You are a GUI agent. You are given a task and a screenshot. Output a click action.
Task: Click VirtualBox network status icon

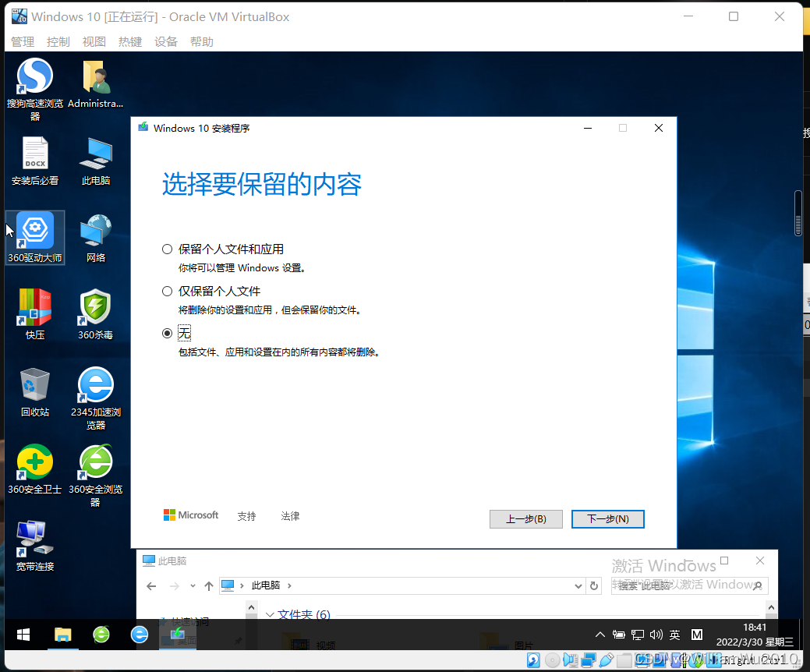point(589,660)
